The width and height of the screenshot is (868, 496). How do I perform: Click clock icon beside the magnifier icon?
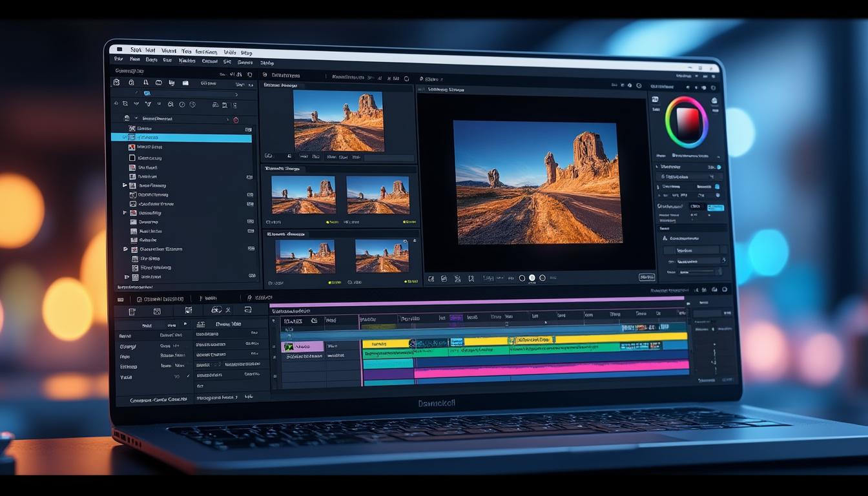click(x=182, y=105)
